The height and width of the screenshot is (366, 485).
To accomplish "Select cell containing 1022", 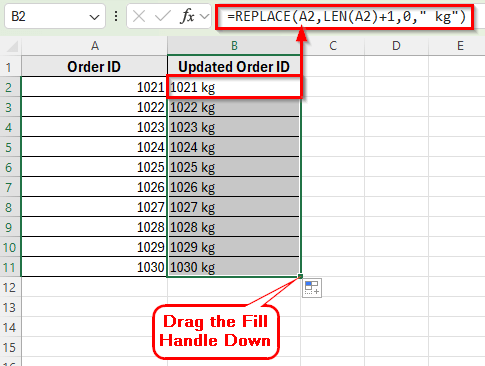I will (94, 107).
